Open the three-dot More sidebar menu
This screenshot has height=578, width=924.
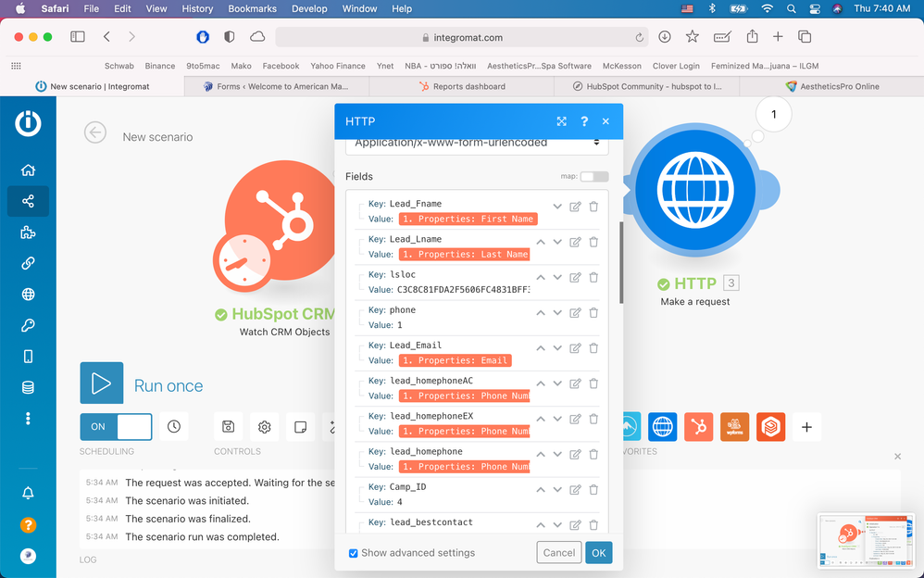tap(28, 419)
